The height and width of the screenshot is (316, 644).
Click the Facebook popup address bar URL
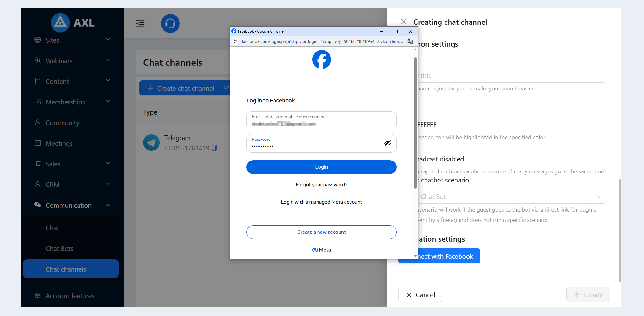coord(322,41)
